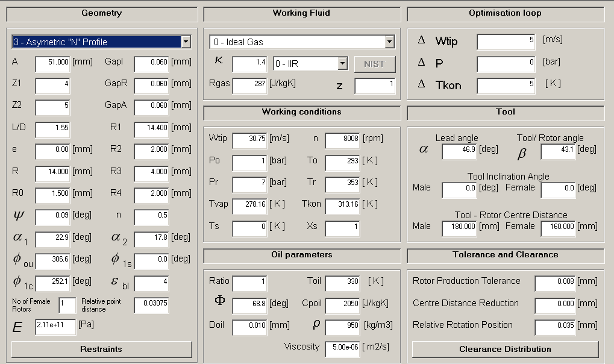The width and height of the screenshot is (614, 364).
Task: Click the Z1 lobe number field
Action: pyautogui.click(x=52, y=86)
